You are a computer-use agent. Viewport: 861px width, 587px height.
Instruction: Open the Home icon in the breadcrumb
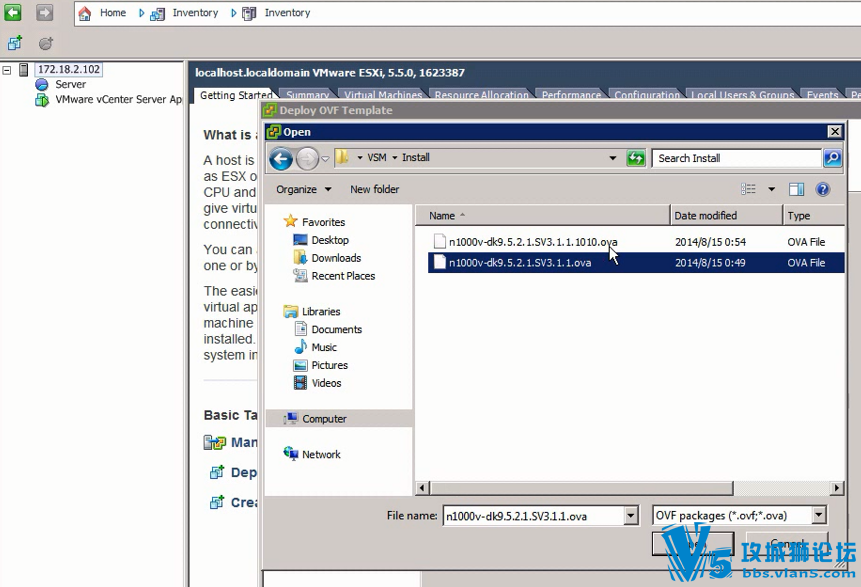click(85, 13)
